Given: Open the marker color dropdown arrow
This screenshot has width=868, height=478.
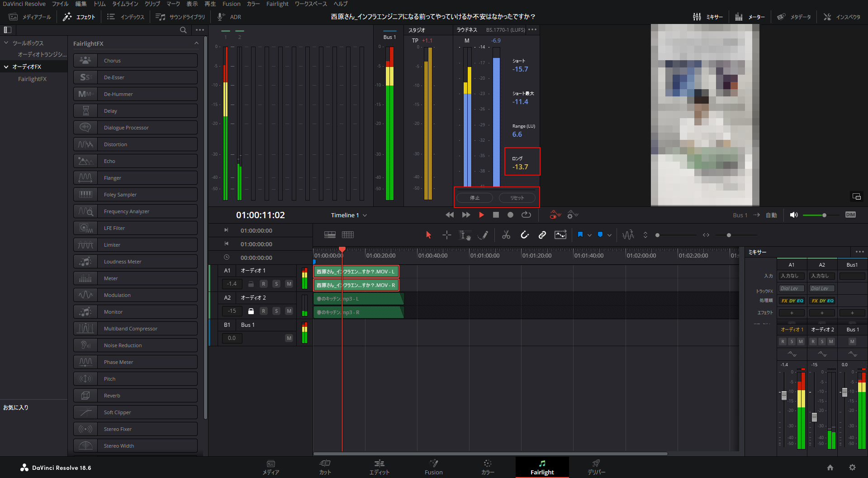Looking at the screenshot, I should pyautogui.click(x=609, y=235).
